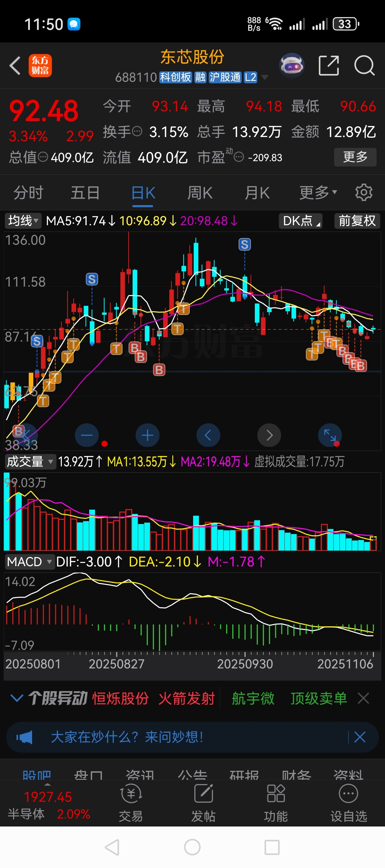Close the 妙想 banner

click(x=360, y=737)
